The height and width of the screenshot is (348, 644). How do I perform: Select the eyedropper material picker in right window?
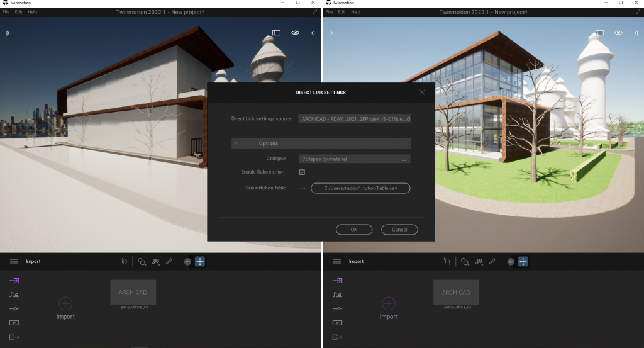click(x=492, y=261)
